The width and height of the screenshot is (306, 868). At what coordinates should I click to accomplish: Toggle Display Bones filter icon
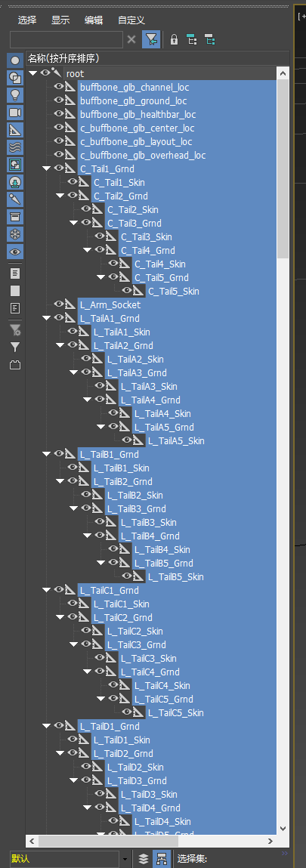(x=15, y=199)
